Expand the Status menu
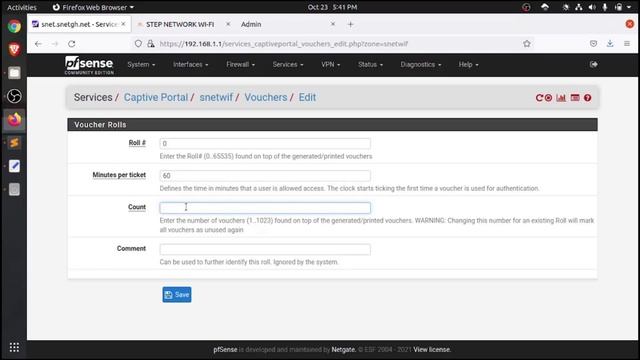 [371, 64]
